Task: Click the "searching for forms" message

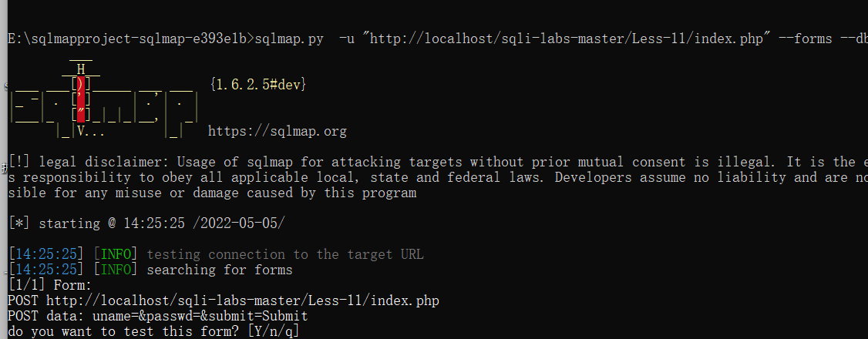Action: pyautogui.click(x=220, y=270)
